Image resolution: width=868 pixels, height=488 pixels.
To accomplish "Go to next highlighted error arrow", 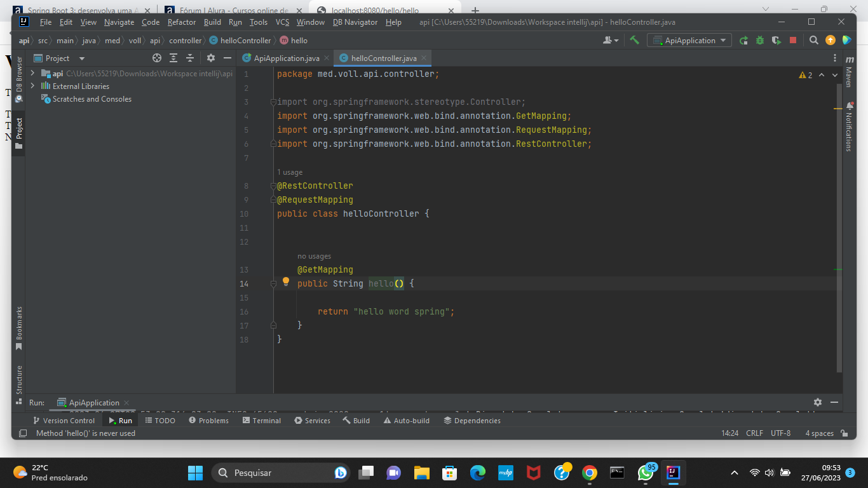I will pos(835,75).
